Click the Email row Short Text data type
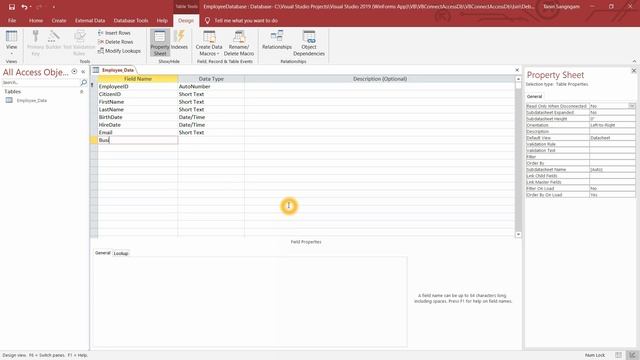Screen dimensions: 640x360 211,133
